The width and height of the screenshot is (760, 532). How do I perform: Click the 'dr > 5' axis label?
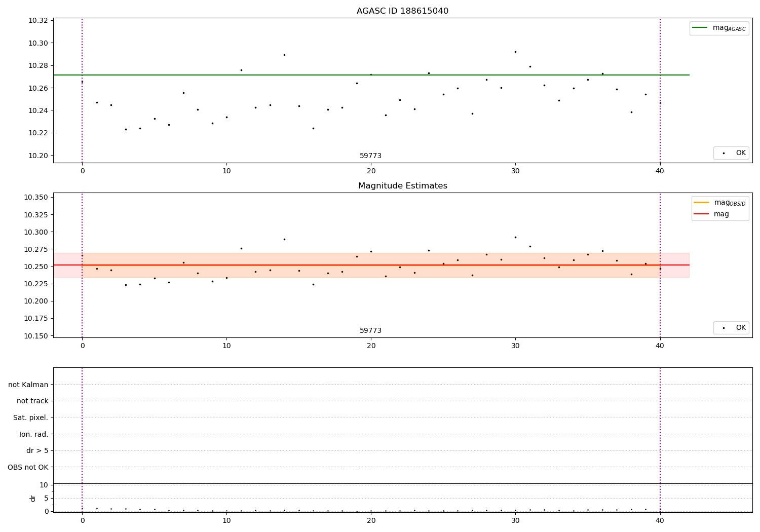point(37,450)
